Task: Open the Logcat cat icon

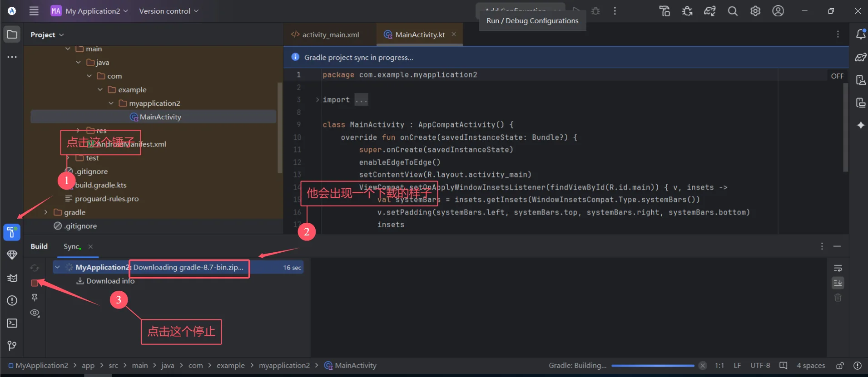Action: pyautogui.click(x=12, y=278)
